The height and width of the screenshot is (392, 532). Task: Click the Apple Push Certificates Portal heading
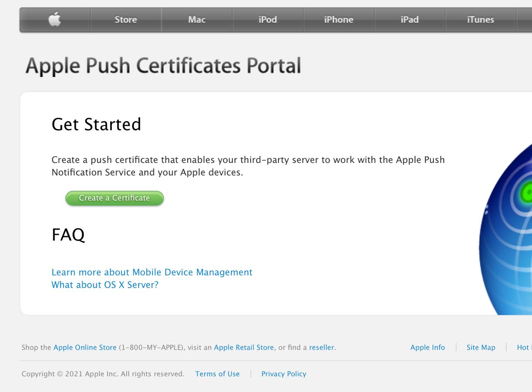[x=163, y=66]
